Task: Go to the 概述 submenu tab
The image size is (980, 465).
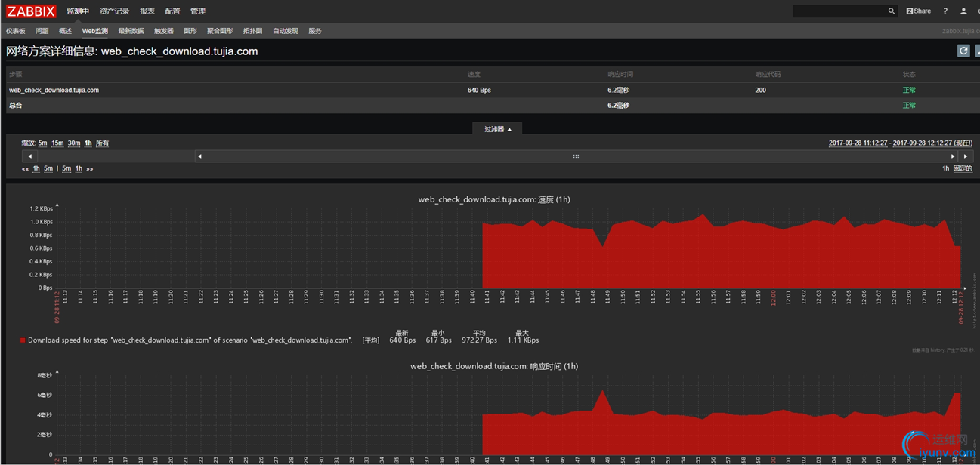Action: (66, 31)
